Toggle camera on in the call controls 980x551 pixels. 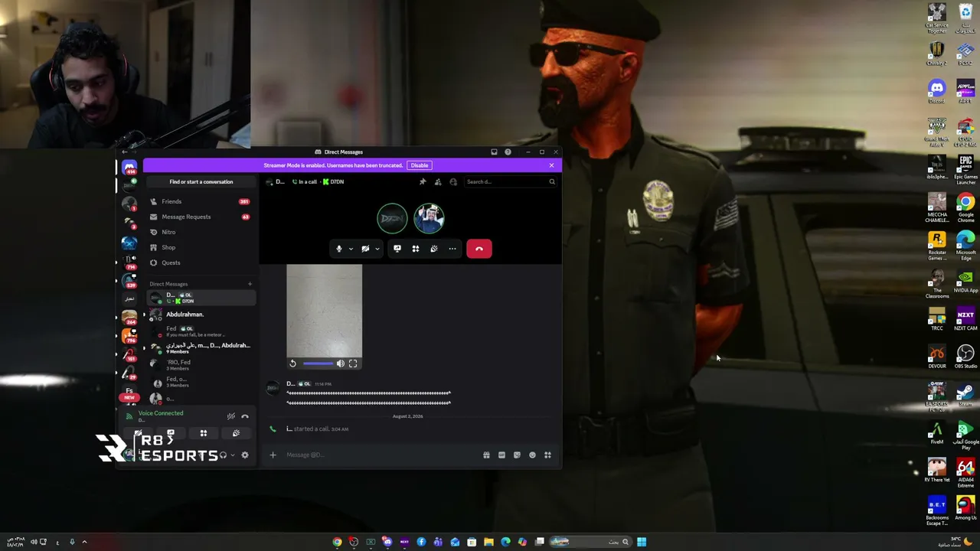tap(365, 249)
